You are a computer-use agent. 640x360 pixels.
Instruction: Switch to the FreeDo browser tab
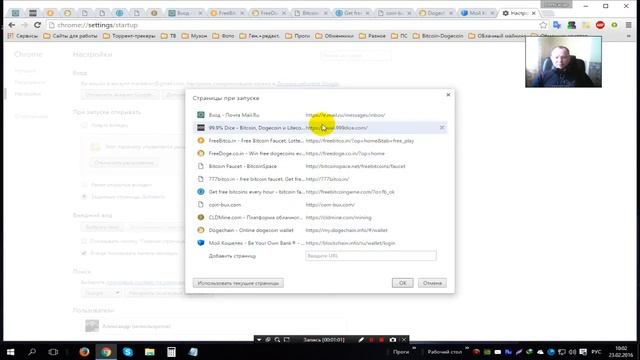point(269,13)
